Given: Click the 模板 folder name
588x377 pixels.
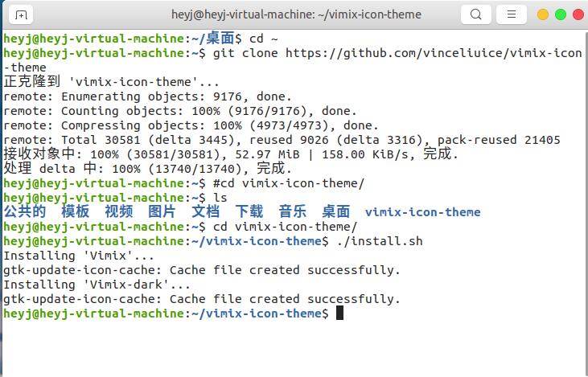Looking at the screenshot, I should pyautogui.click(x=76, y=211).
